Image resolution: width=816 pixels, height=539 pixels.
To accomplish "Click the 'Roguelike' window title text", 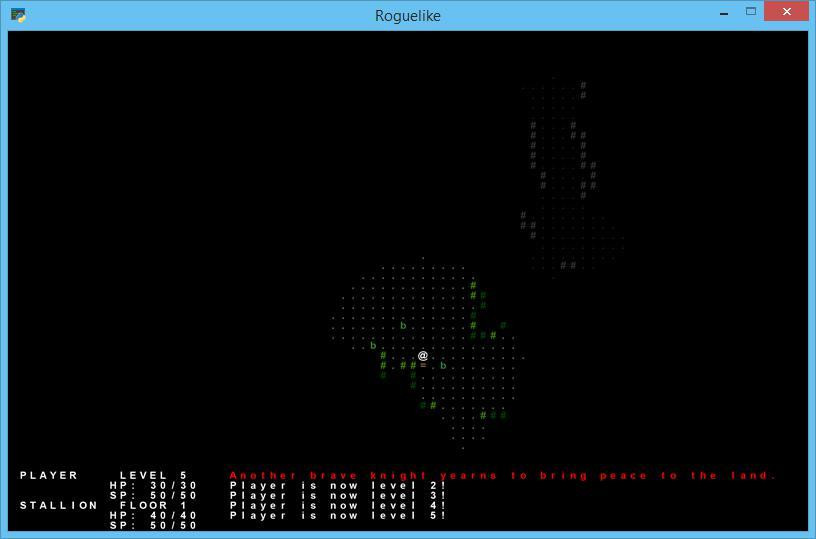I will (407, 16).
